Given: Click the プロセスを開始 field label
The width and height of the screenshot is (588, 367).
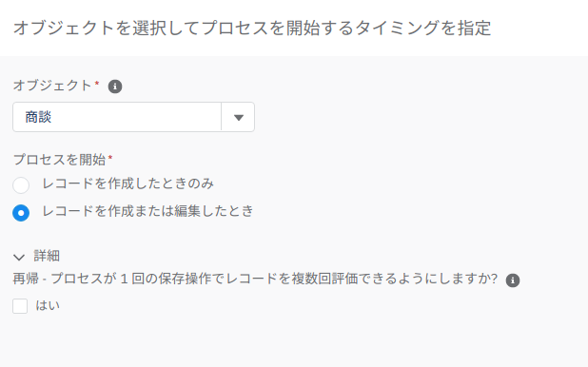Looking at the screenshot, I should pyautogui.click(x=59, y=160).
